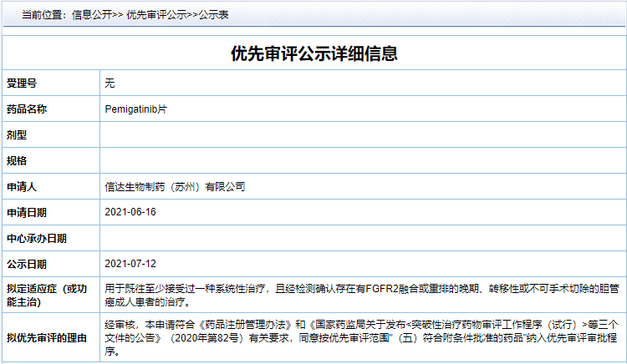Viewport: 627px width, 364px height.
Task: Click the 优先审评公示详细信息 page title
Action: (x=313, y=54)
